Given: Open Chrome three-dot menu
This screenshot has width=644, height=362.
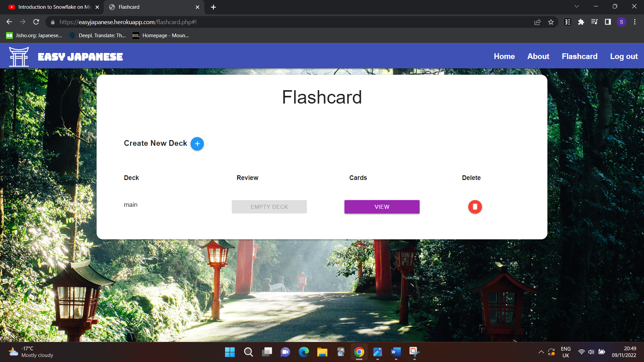Looking at the screenshot, I should point(635,22).
